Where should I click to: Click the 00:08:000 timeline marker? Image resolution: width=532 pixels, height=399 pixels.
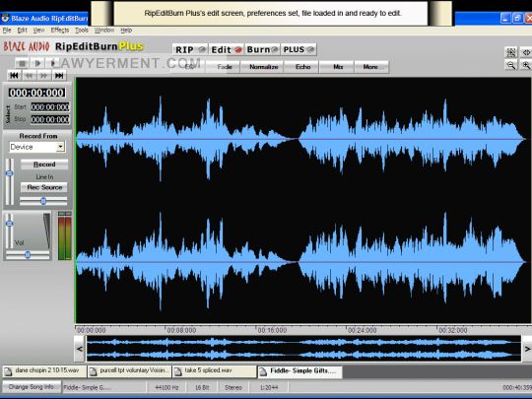181,330
